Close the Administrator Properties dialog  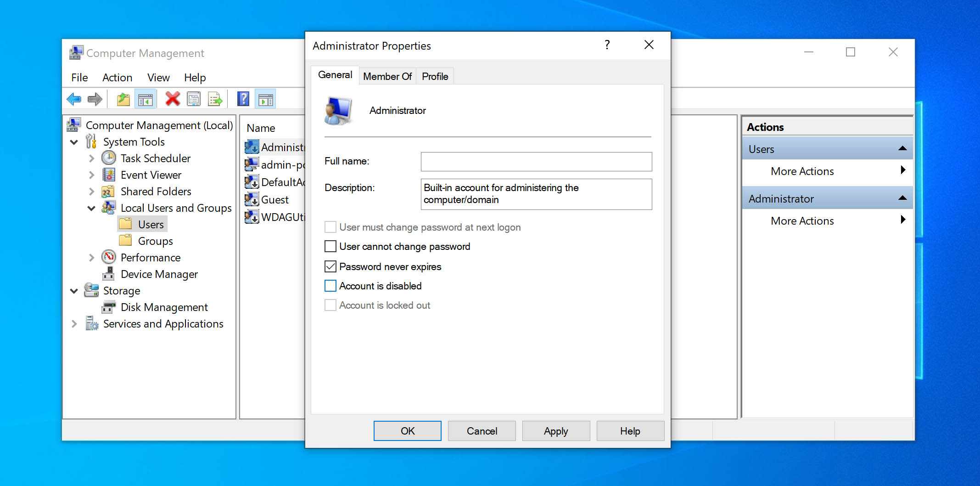(649, 45)
